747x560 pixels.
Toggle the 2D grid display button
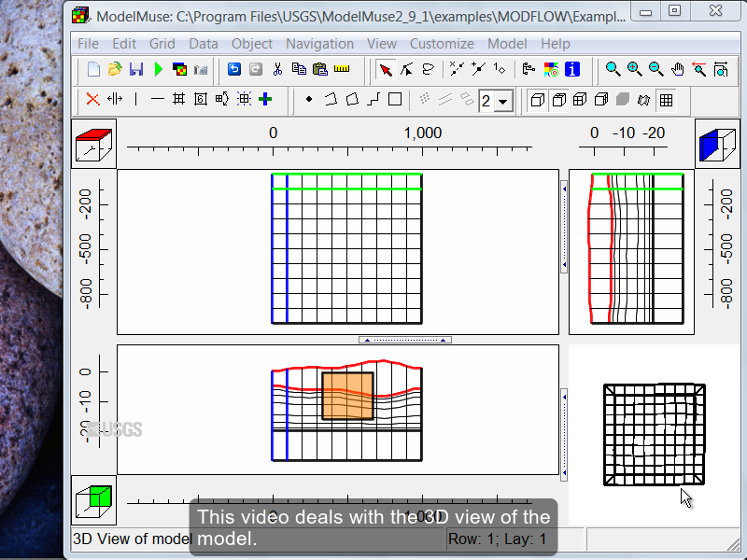coord(666,100)
